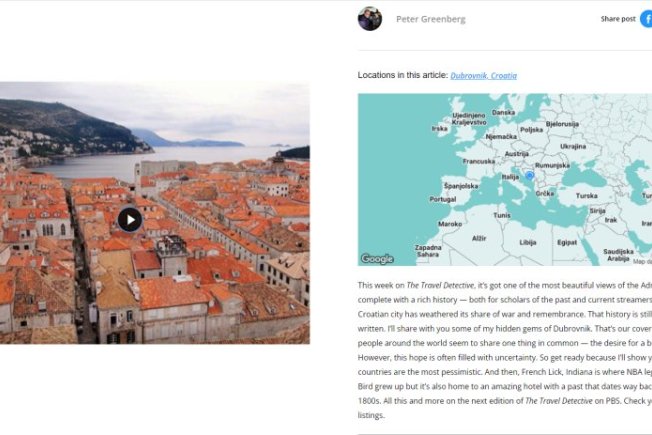Open Peter Greenberg's author avatar
The height and width of the screenshot is (435, 652).
tap(370, 19)
